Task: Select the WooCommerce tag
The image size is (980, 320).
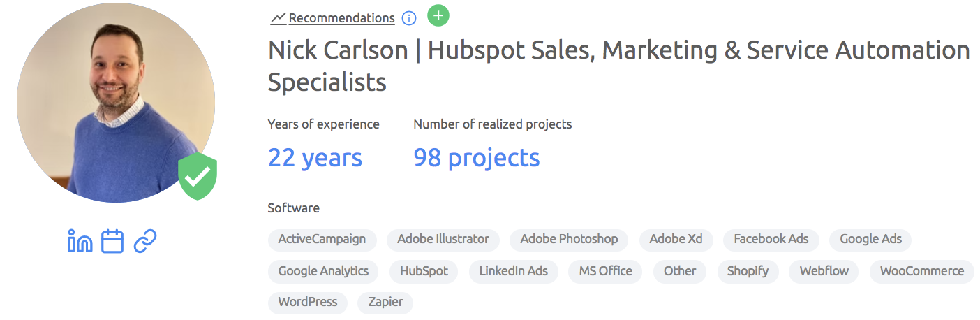Action: [x=921, y=271]
